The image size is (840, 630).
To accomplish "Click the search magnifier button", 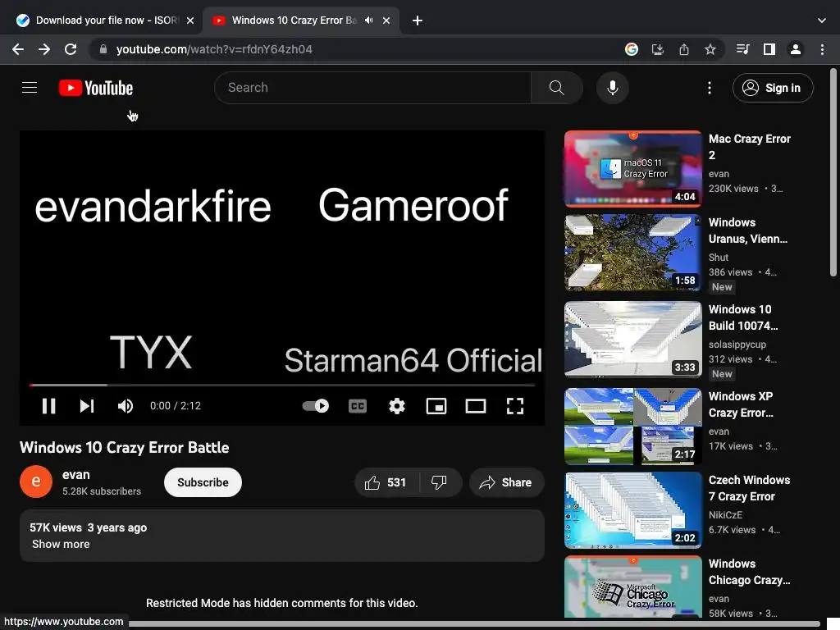I will [557, 87].
